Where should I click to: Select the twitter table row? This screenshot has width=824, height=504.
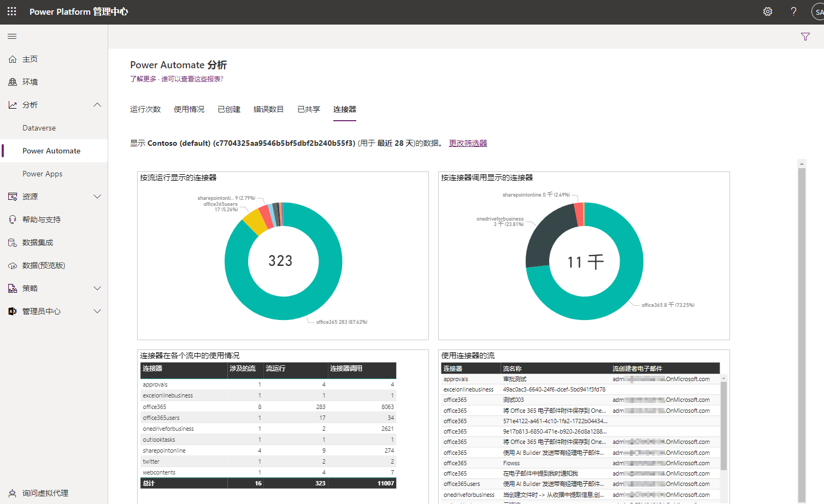pyautogui.click(x=268, y=461)
